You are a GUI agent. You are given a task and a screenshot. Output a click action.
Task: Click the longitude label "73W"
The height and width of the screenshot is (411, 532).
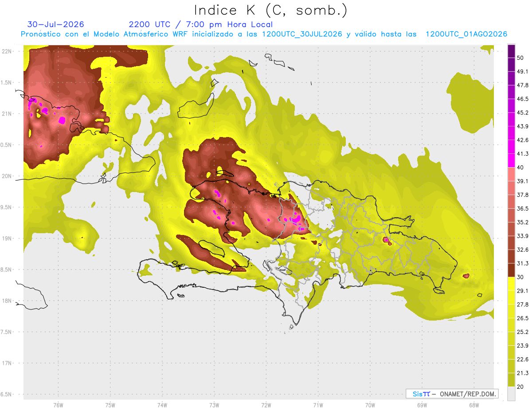tap(214, 405)
